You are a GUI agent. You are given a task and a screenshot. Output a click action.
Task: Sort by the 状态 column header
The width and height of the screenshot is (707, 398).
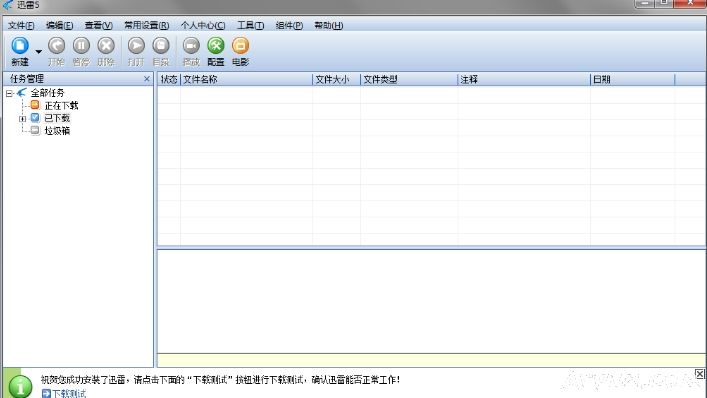pyautogui.click(x=169, y=79)
